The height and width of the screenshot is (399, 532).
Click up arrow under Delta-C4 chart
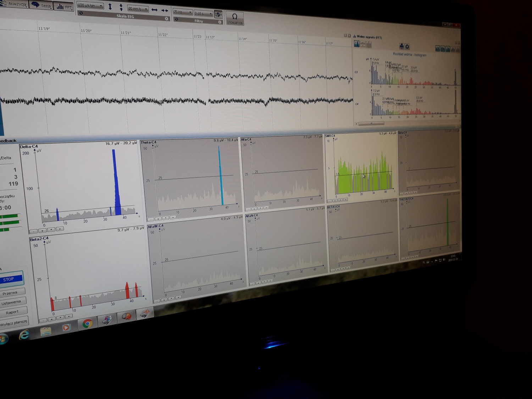51,230
